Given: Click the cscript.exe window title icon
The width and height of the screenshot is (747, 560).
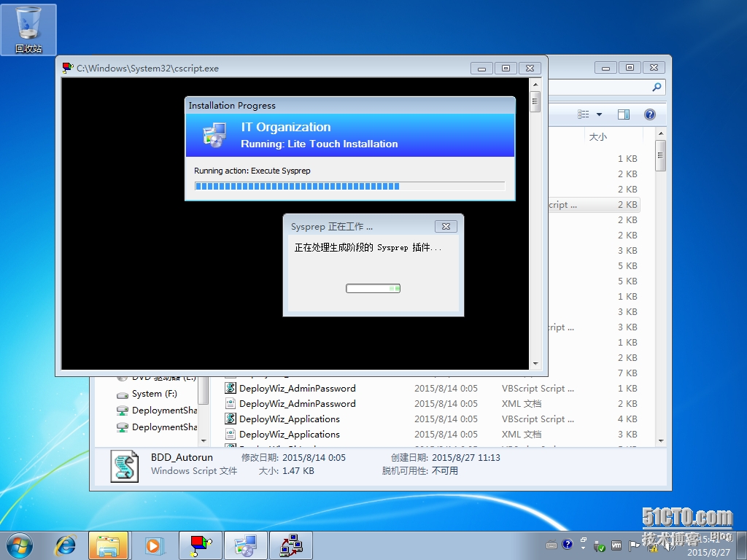Looking at the screenshot, I should [68, 68].
